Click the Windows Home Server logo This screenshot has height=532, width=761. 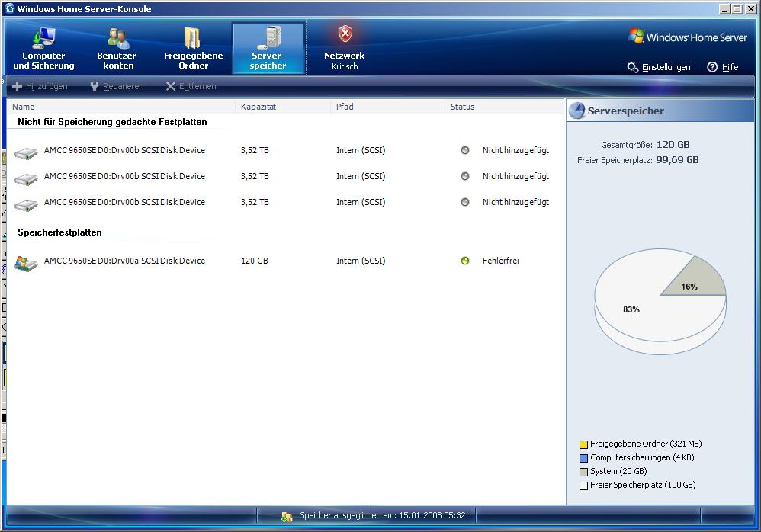687,37
